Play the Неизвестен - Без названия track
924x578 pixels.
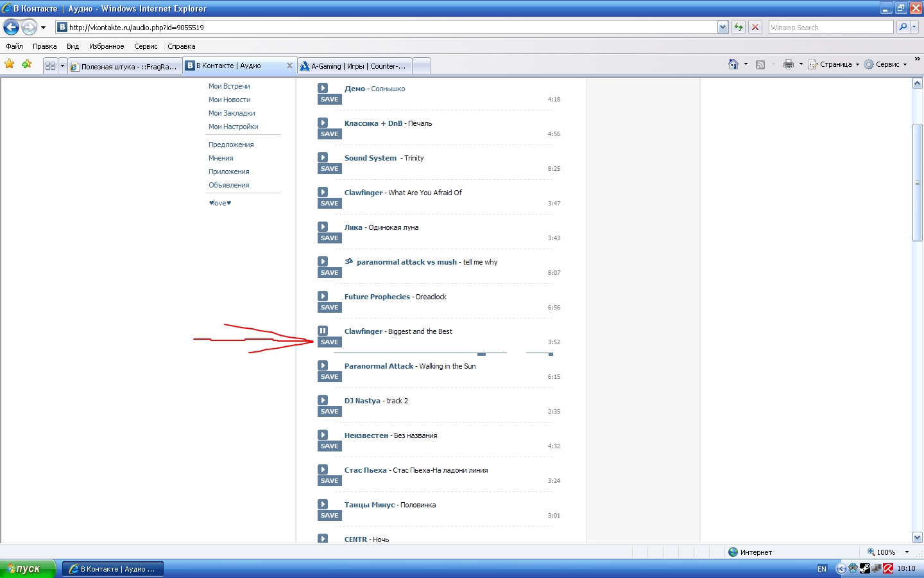[x=323, y=435]
